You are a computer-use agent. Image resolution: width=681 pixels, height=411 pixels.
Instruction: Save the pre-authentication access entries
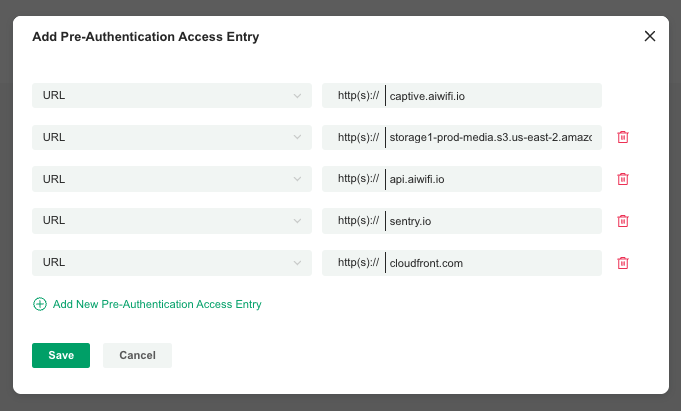point(61,355)
